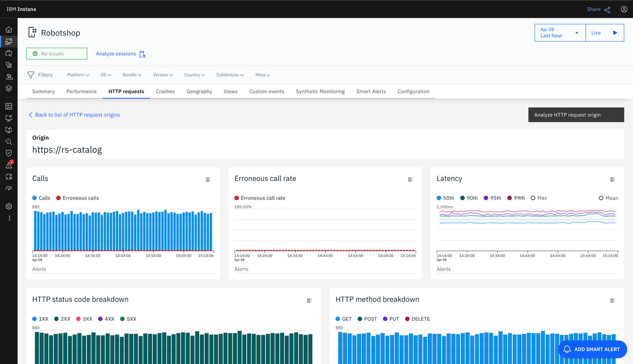Switch to the Views tab

click(x=230, y=91)
